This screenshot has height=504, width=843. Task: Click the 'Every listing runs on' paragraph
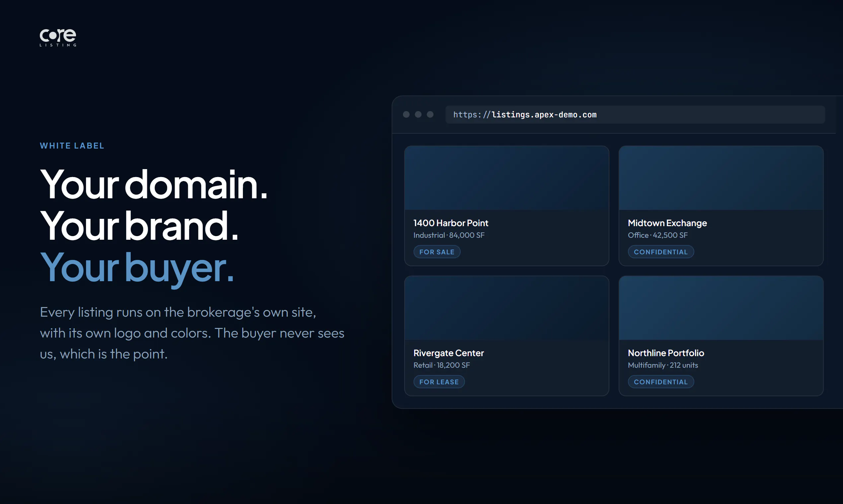point(192,333)
